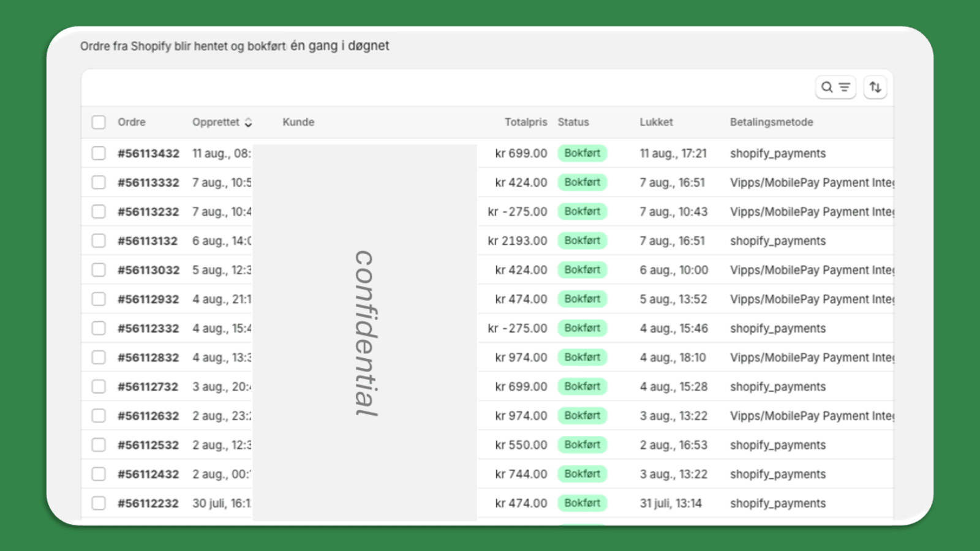The height and width of the screenshot is (551, 980).
Task: Click the Bokført badge on order #56113432
Action: [582, 153]
